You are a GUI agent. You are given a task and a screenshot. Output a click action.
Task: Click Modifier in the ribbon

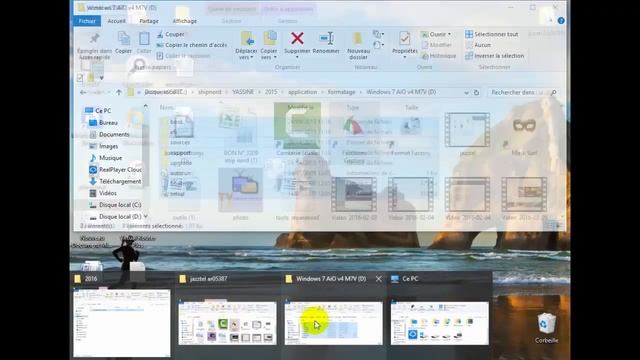[x=437, y=45]
